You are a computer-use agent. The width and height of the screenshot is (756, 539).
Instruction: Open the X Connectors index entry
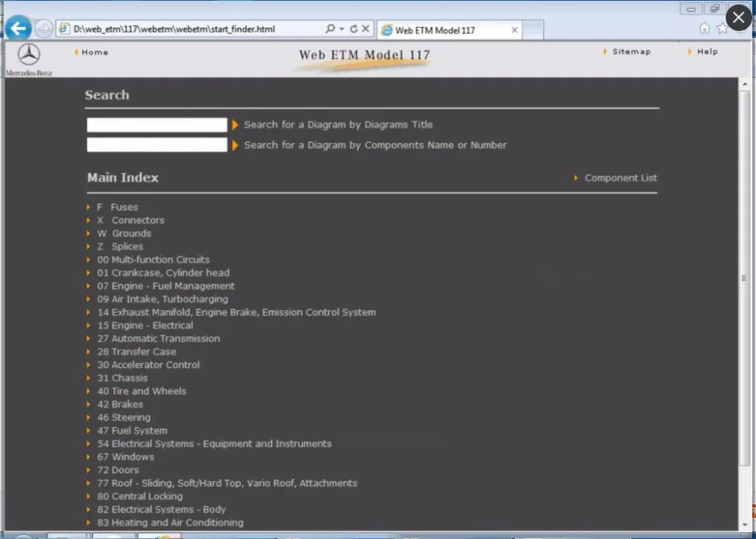[130, 220]
